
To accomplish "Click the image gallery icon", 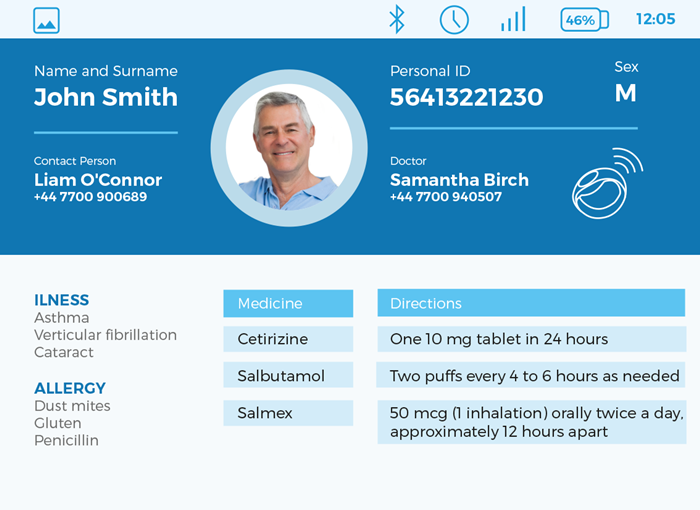I will click(x=46, y=20).
